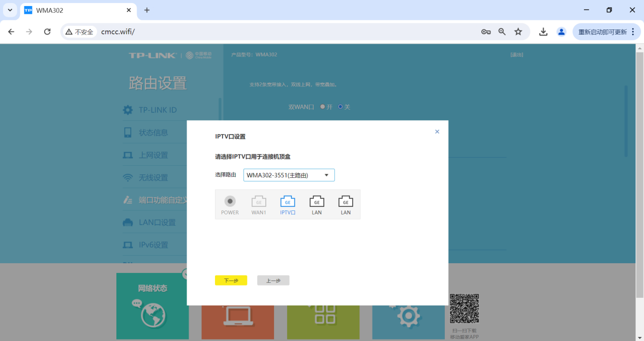Click the POWER indicator icon
The height and width of the screenshot is (341, 644).
tap(230, 201)
